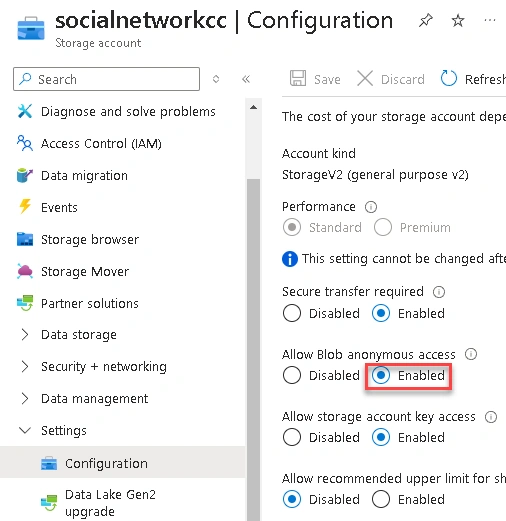Screen dimensions: 506x521
Task: Open Diagnose and solve problems
Action: [x=128, y=112]
